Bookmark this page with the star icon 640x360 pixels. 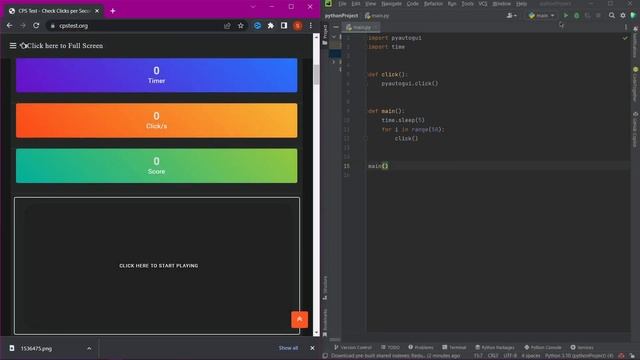point(241,26)
